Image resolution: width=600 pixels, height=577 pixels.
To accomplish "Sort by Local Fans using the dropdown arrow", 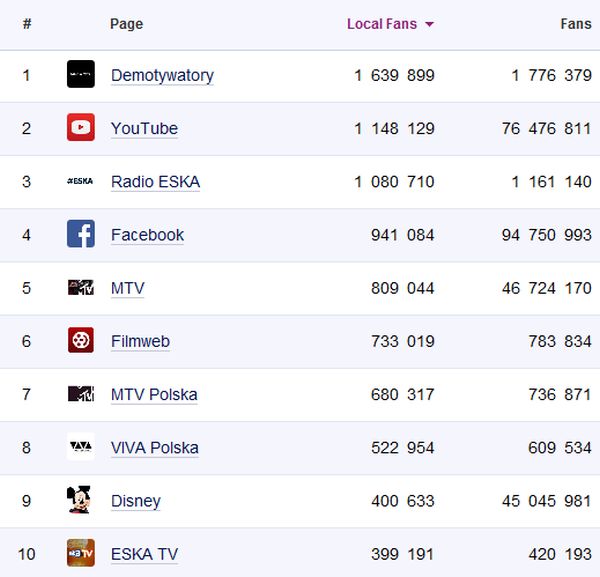I will pos(430,24).
